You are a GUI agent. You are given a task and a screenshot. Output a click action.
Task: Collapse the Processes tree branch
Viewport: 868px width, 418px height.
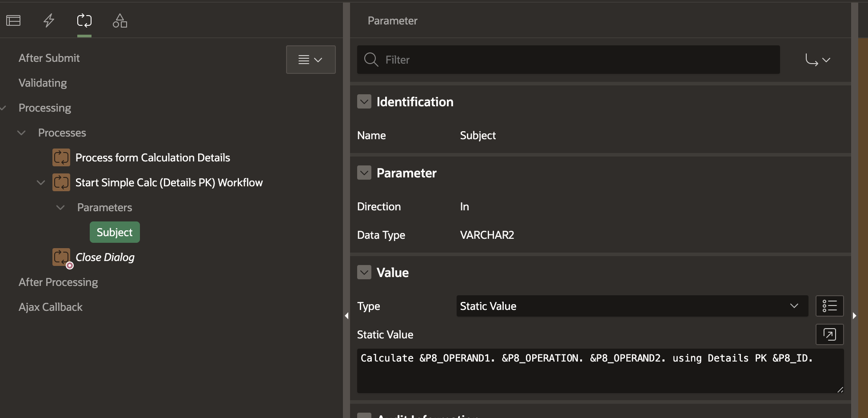pos(21,133)
